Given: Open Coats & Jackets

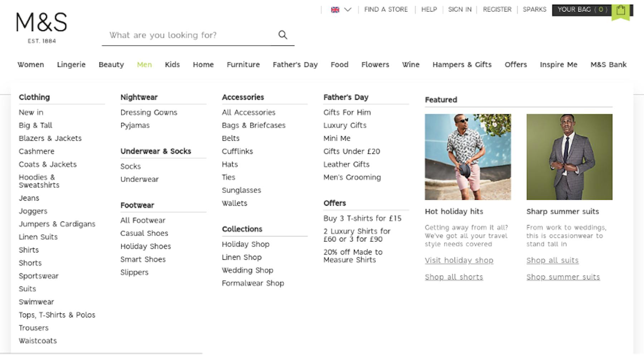Looking at the screenshot, I should [48, 164].
